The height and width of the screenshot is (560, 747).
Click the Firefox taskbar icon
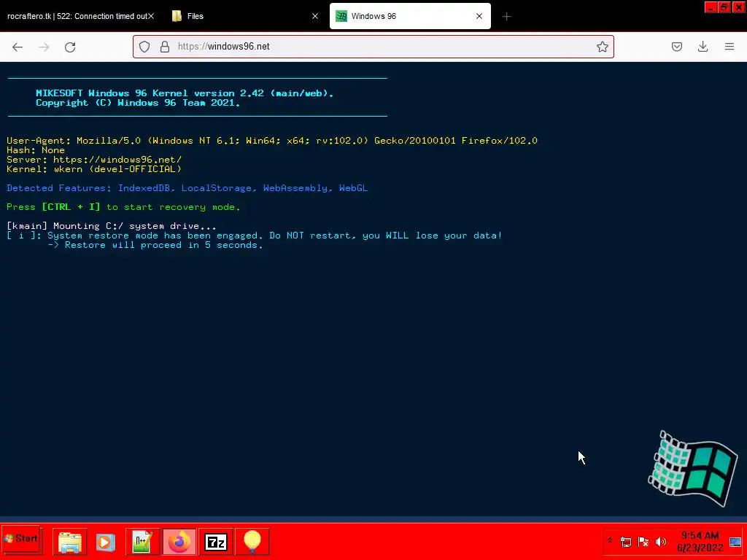(179, 542)
